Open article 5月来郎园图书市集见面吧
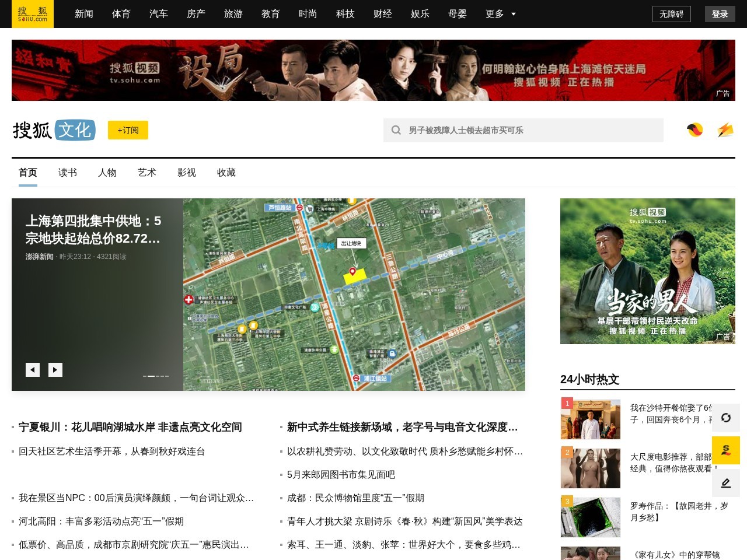 341,475
